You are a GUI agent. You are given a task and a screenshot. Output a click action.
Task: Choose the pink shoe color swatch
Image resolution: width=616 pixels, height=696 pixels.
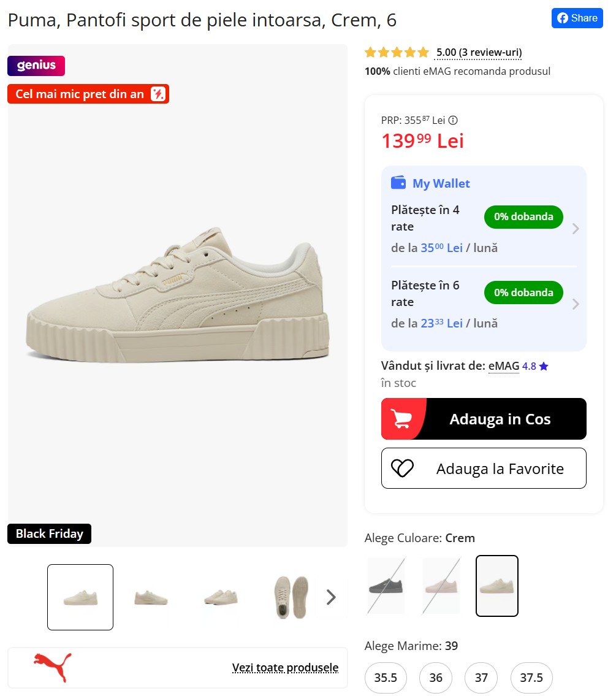[441, 586]
